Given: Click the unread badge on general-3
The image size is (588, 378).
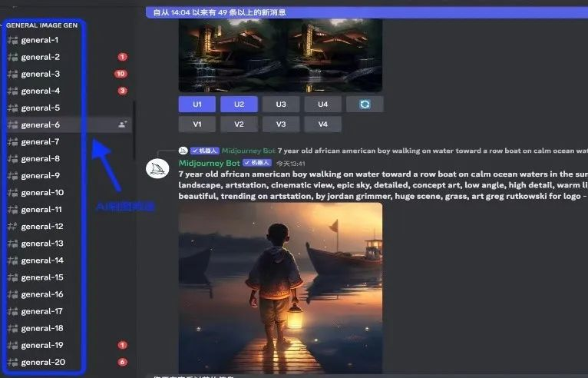Looking at the screenshot, I should point(121,74).
